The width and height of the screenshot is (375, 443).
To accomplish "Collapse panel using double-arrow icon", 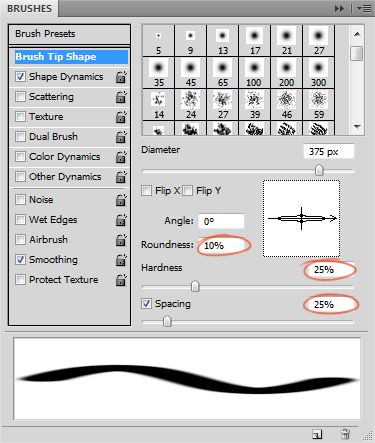I will click(339, 9).
